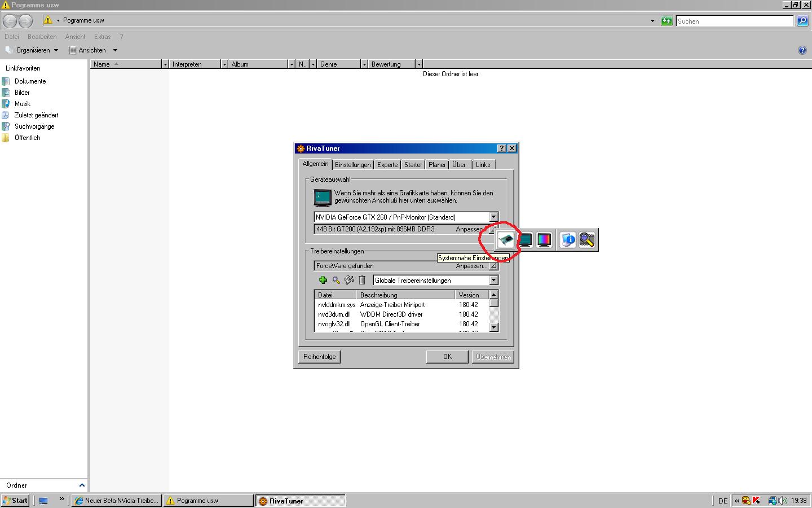
Task: Click the DE language indicator
Action: [x=723, y=501]
